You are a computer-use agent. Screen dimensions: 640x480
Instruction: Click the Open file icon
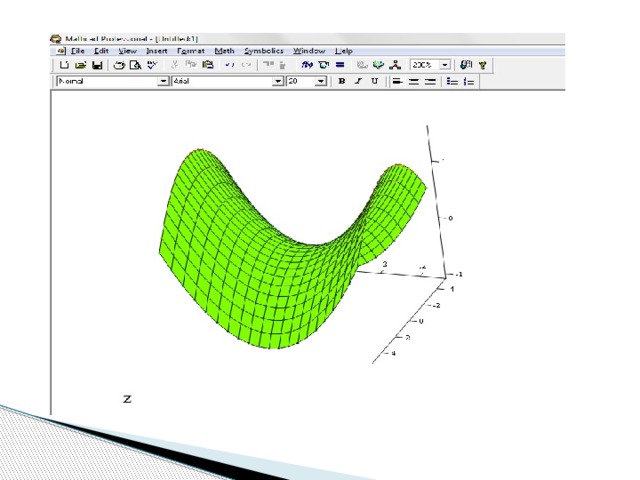tap(80, 65)
